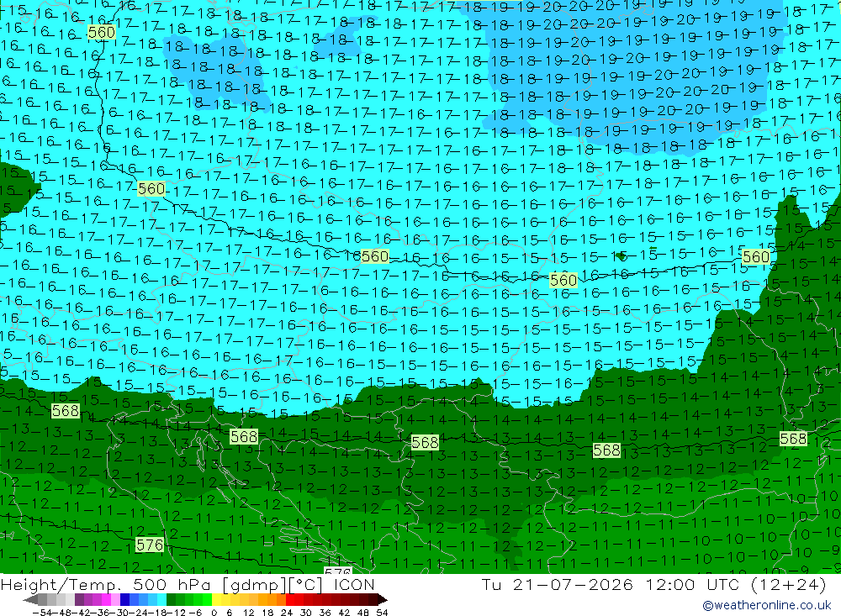The image size is (841, 616).
Task: Click the 18 legend tick label
Action: pyautogui.click(x=268, y=613)
